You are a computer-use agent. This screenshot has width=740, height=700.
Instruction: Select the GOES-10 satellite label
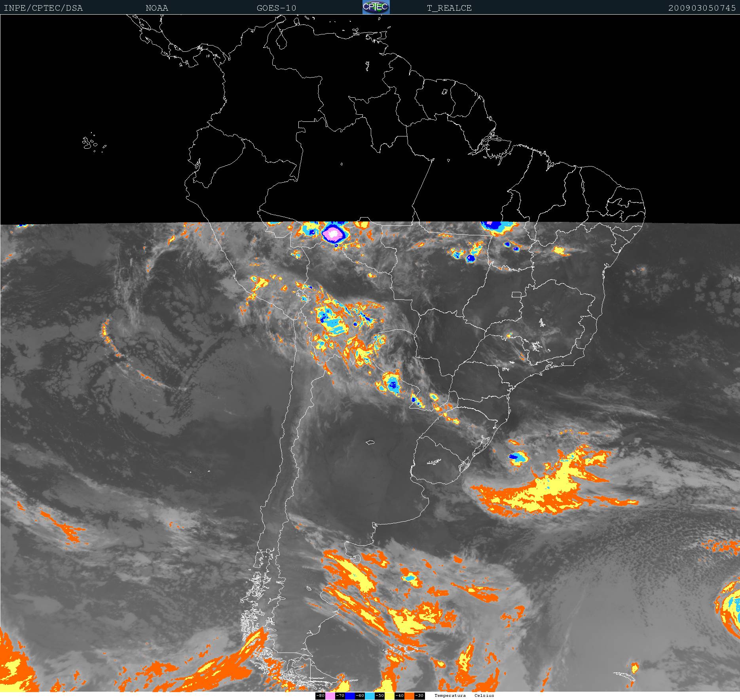[x=276, y=8]
